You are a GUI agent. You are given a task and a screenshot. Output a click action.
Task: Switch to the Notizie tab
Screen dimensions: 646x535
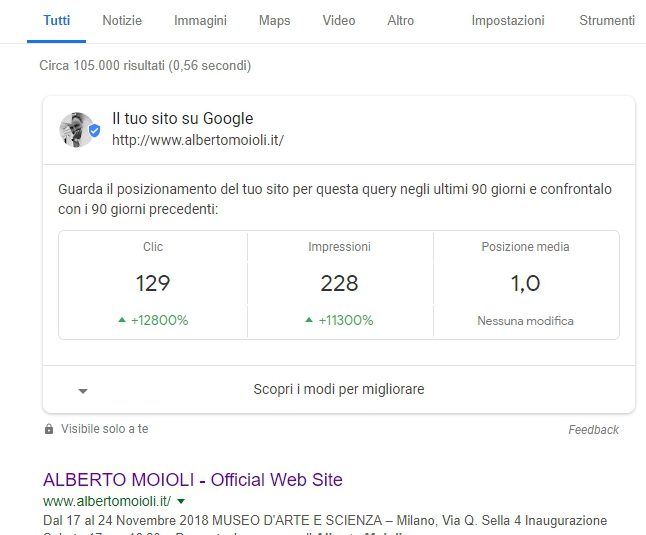tap(122, 20)
